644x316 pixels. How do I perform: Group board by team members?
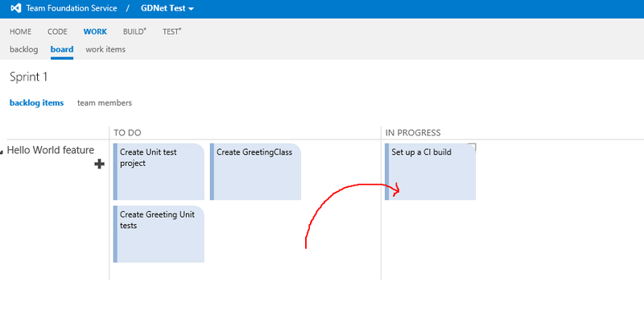point(105,103)
